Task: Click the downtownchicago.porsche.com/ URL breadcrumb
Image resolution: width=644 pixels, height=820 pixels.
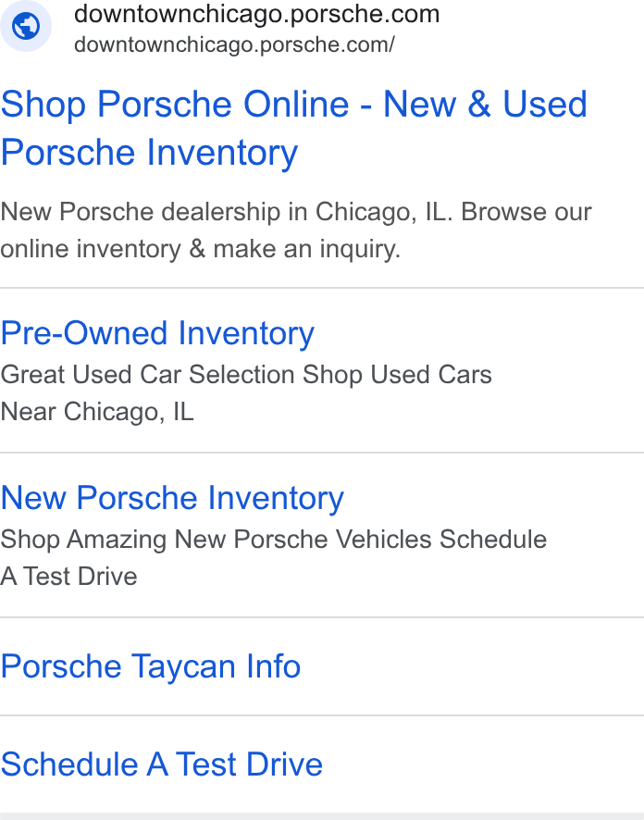Action: coord(234,45)
